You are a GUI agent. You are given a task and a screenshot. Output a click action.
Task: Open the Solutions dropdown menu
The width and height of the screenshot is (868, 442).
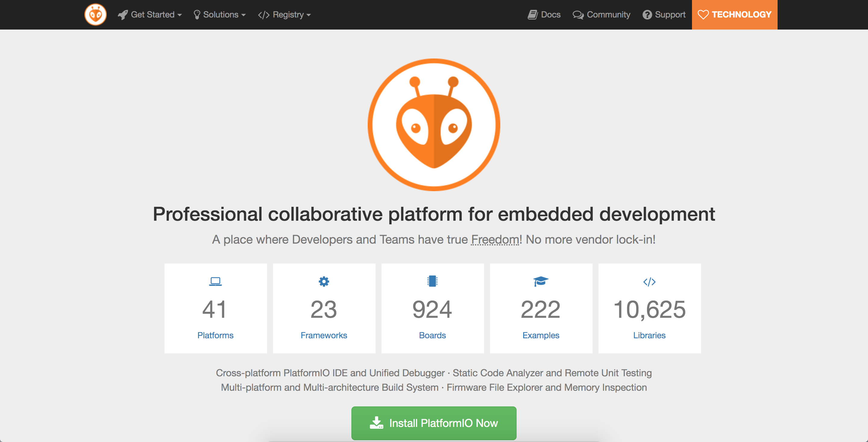click(x=221, y=15)
